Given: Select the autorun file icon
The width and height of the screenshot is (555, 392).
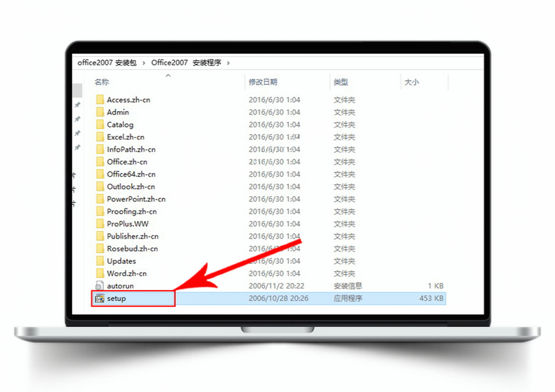Looking at the screenshot, I should [x=100, y=286].
